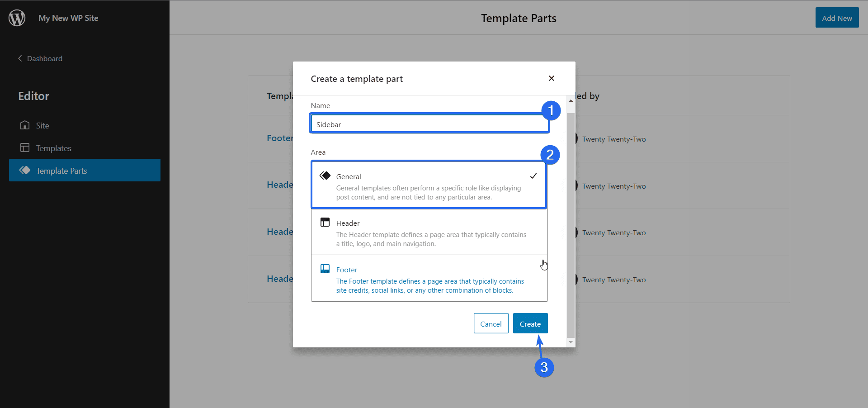Click the Templates layout icon

coord(25,148)
